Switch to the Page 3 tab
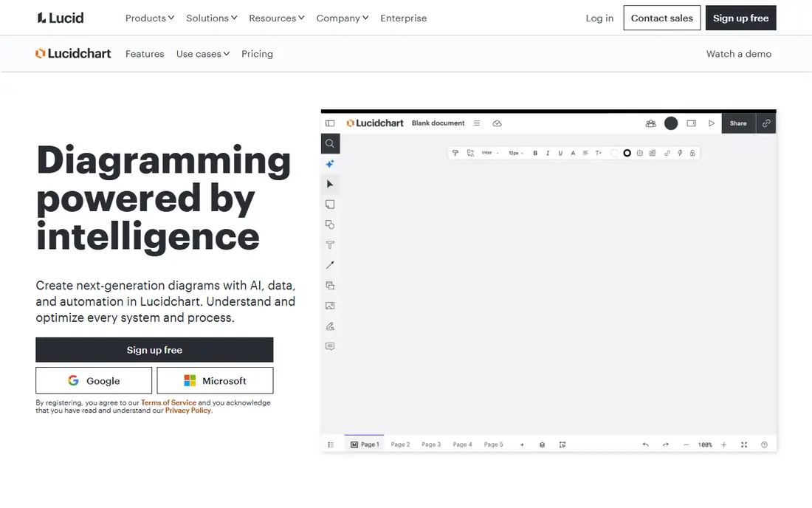The height and width of the screenshot is (508, 812). (431, 444)
